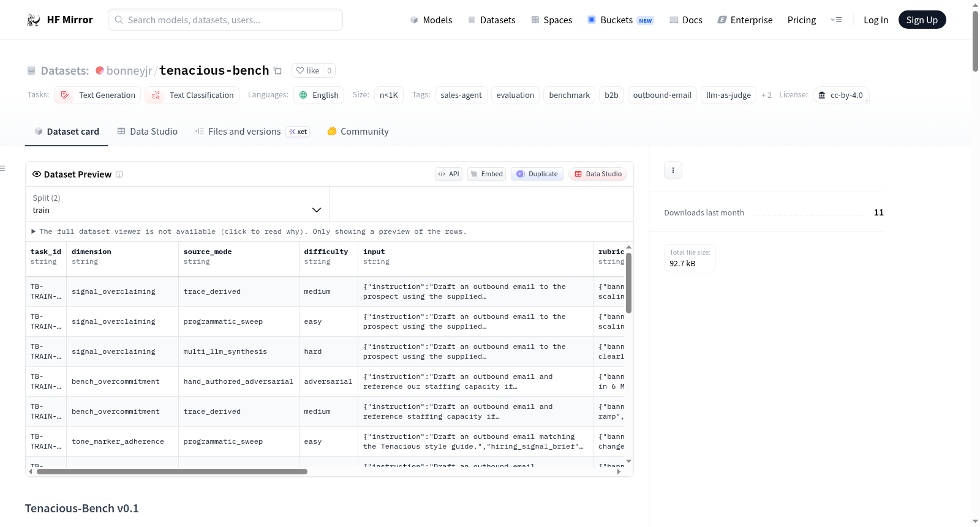This screenshot has height=527, width=980.
Task: Expand the full dataset viewer unavailable notice
Action: pos(249,231)
